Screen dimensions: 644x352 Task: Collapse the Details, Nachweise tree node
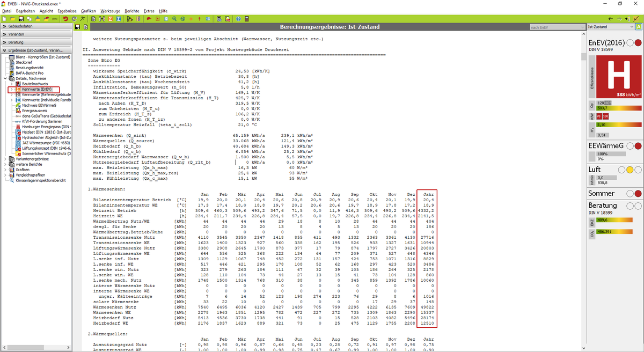4,78
